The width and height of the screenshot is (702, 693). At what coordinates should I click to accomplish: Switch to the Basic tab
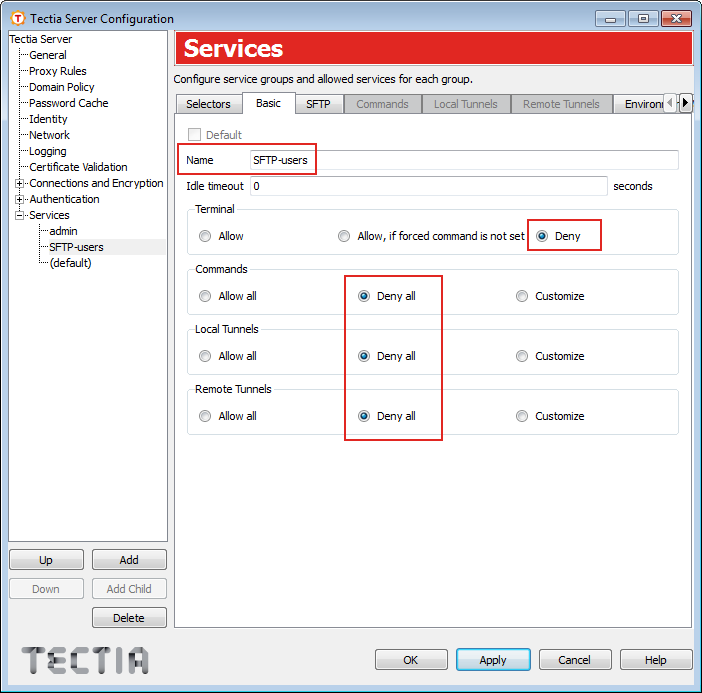[269, 103]
